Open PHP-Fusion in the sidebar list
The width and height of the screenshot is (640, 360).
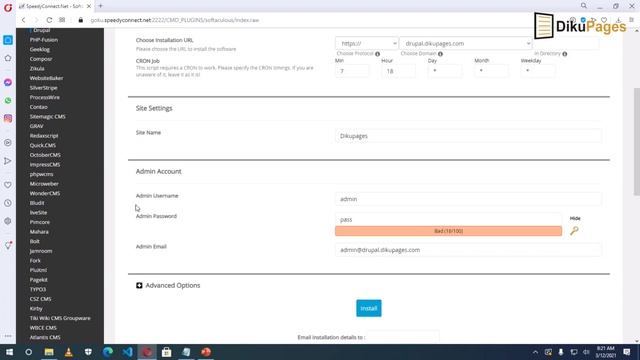[x=44, y=40]
